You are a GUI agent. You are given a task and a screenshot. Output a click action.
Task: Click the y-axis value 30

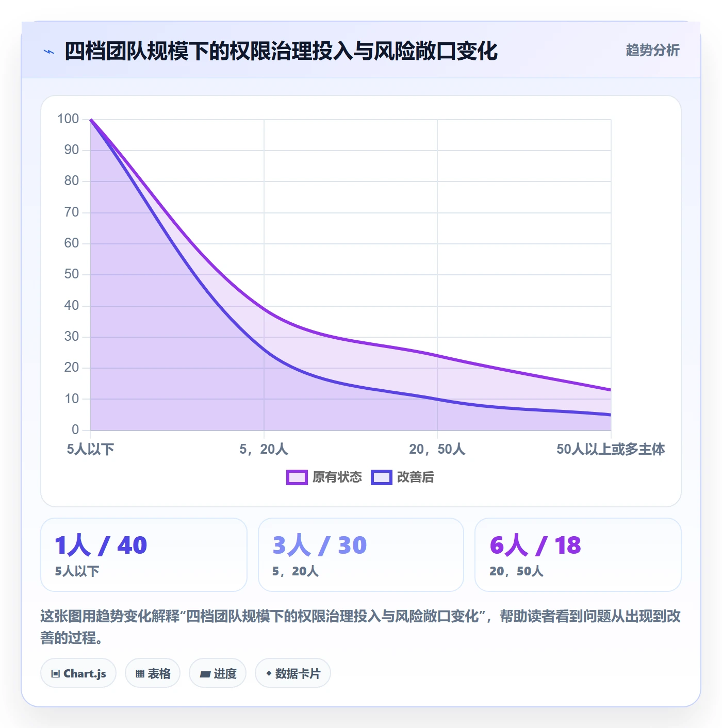point(72,337)
